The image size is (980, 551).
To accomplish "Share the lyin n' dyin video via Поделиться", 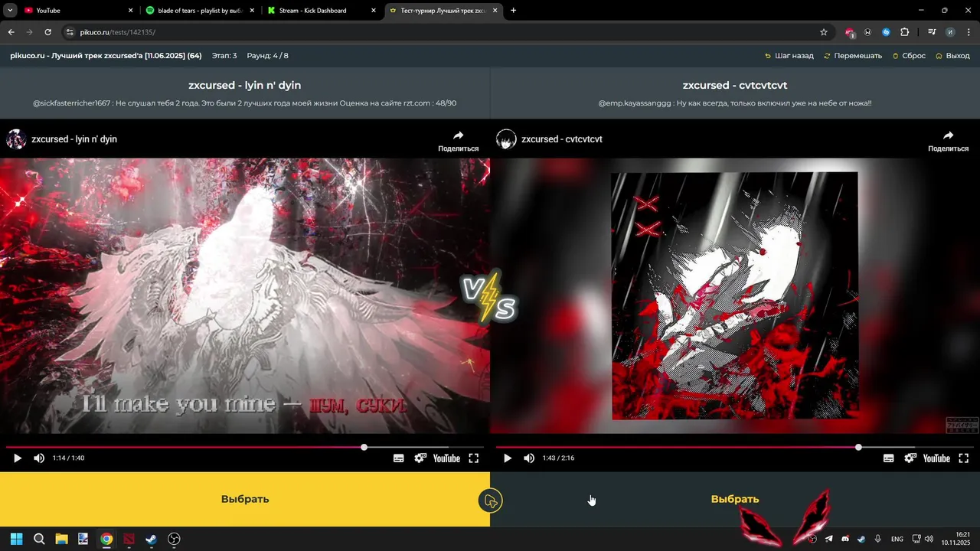I will pos(458,141).
